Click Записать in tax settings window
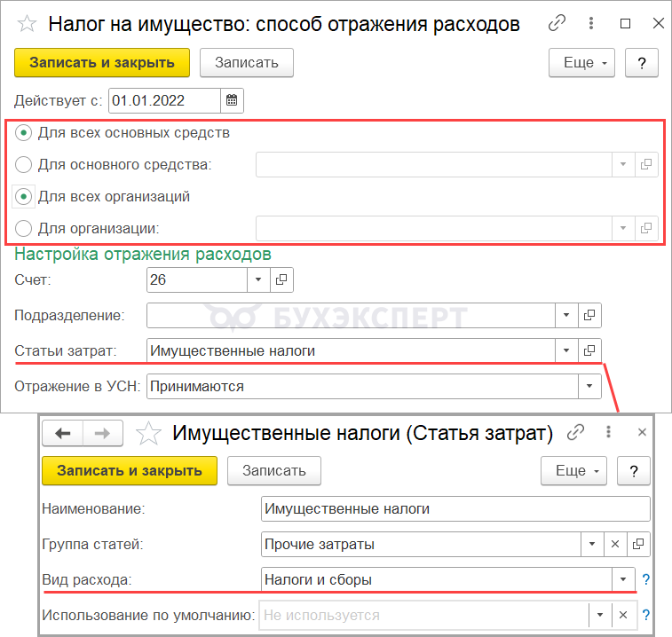 pyautogui.click(x=247, y=63)
